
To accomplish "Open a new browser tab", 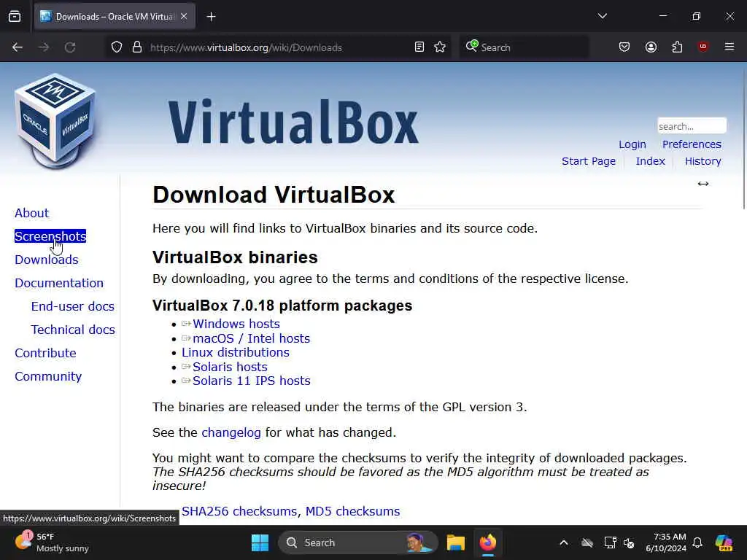I will 211,17.
